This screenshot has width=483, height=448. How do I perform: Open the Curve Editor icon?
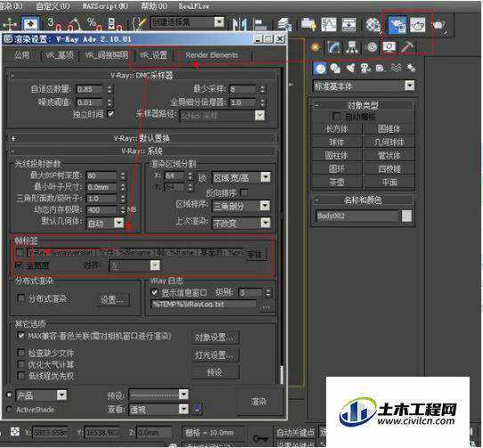[x=328, y=25]
